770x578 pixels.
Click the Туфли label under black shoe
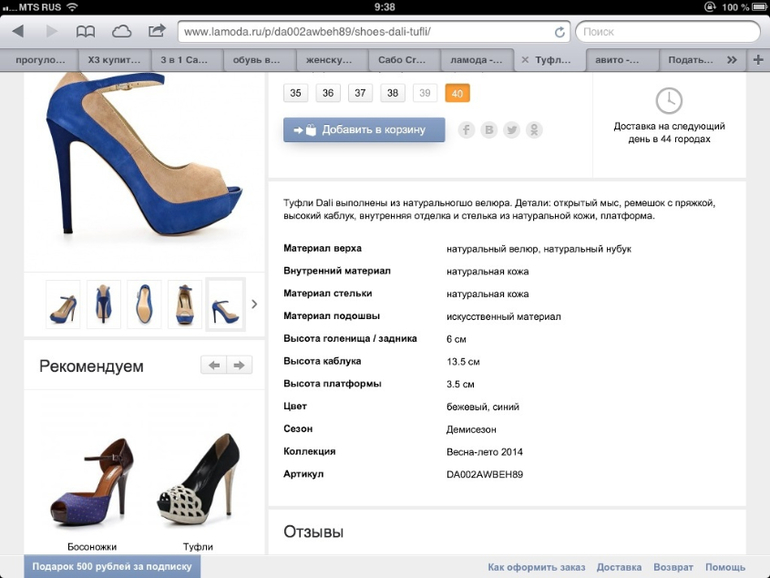(x=198, y=547)
